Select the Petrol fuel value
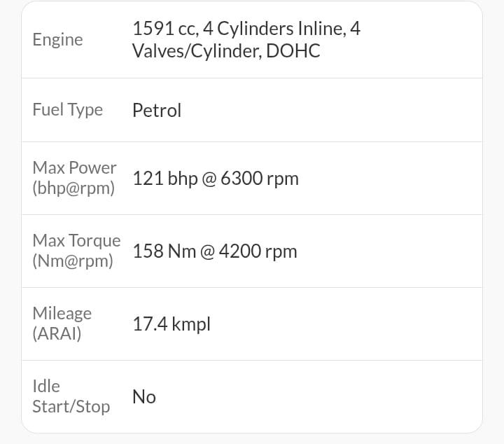This screenshot has width=504, height=444. (157, 110)
